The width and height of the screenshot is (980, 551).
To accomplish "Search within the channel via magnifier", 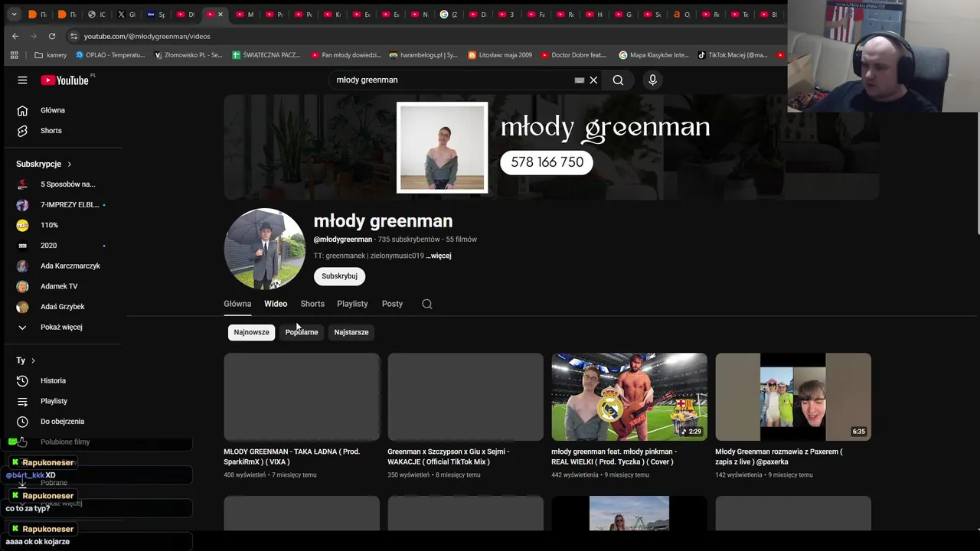I will pyautogui.click(x=427, y=304).
